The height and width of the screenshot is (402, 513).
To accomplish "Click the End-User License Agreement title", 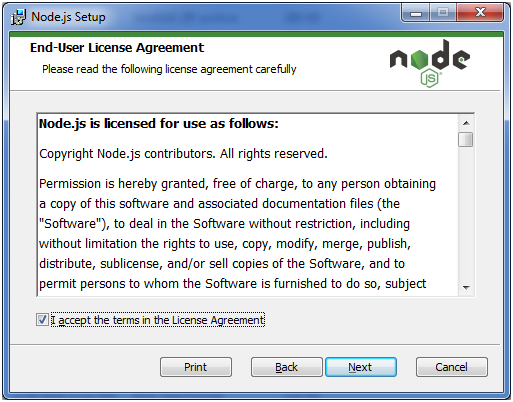I will pos(117,48).
